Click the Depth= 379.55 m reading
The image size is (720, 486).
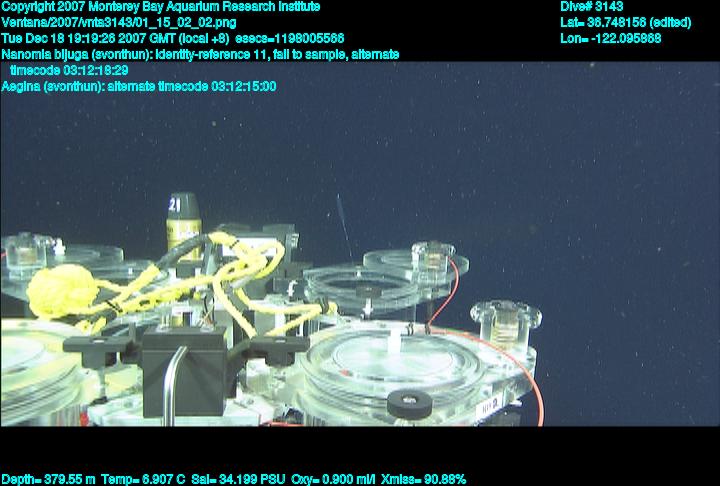pos(48,479)
